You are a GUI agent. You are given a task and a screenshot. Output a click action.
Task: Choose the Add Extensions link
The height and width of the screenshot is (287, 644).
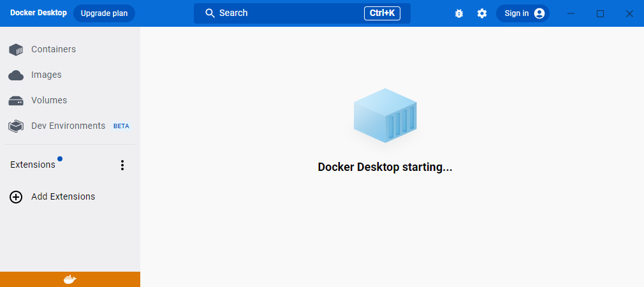click(63, 196)
